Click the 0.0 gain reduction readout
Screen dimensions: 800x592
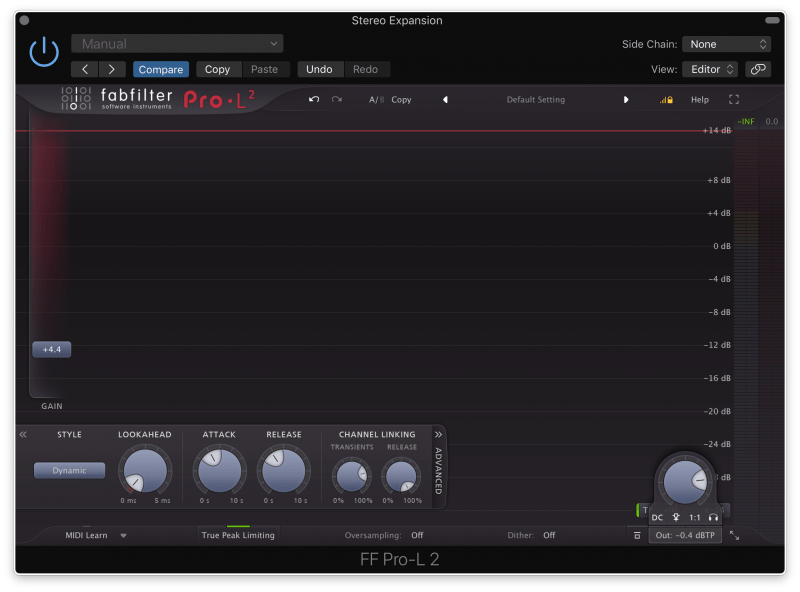click(771, 121)
